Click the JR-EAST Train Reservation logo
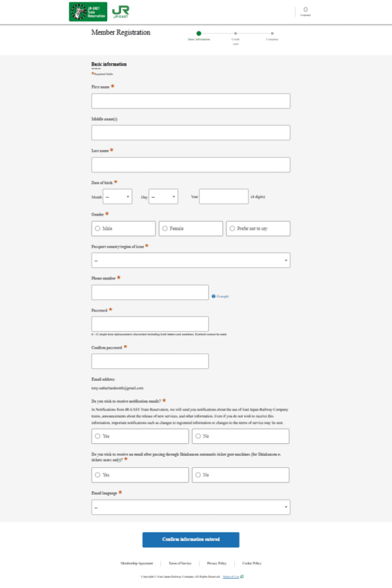 pos(88,10)
